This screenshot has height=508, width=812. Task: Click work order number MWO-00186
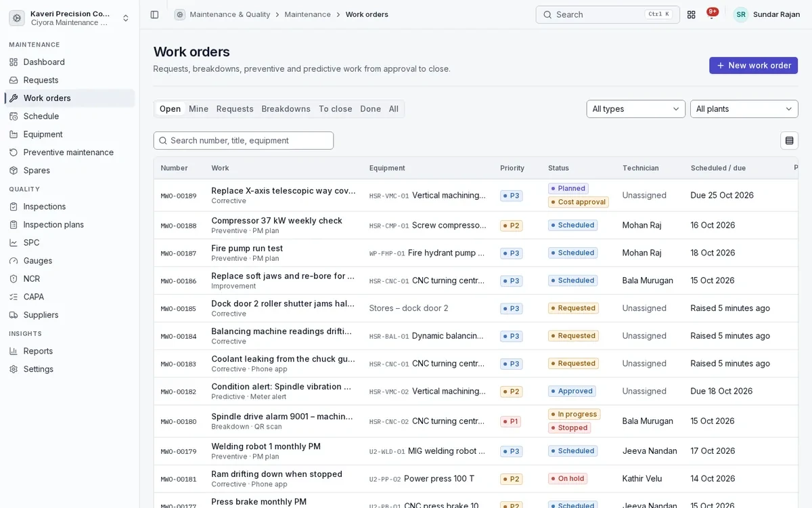click(x=179, y=281)
